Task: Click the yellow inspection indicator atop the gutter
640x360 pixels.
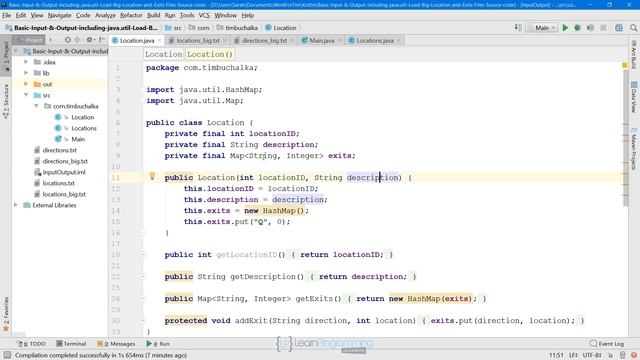Action: point(624,65)
